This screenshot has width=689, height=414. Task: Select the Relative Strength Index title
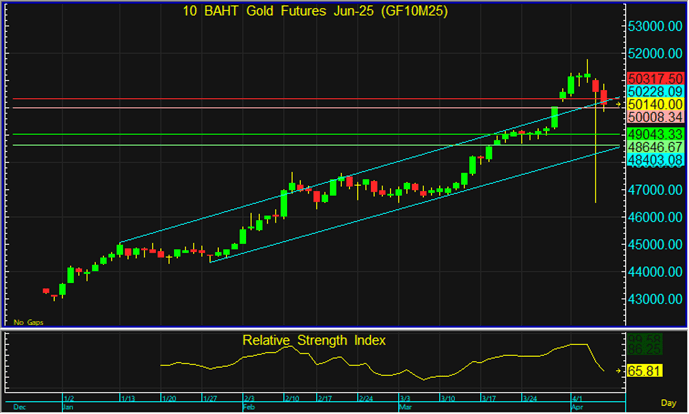coord(314,340)
